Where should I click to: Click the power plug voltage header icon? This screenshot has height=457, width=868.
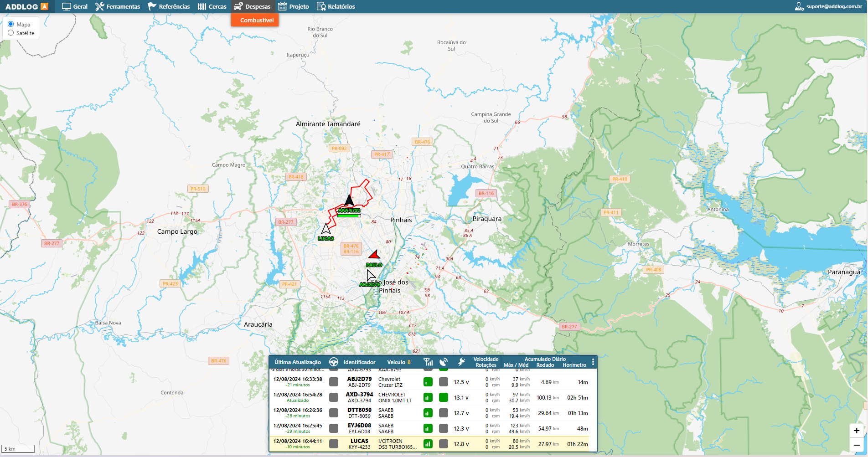pyautogui.click(x=461, y=362)
